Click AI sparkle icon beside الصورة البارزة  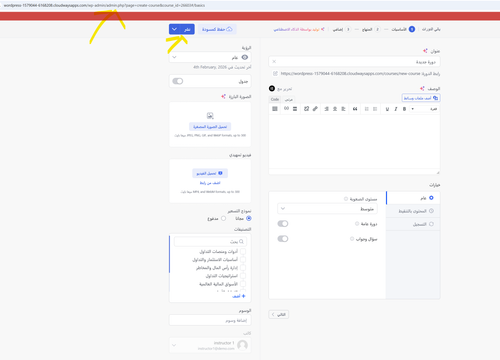(x=223, y=97)
